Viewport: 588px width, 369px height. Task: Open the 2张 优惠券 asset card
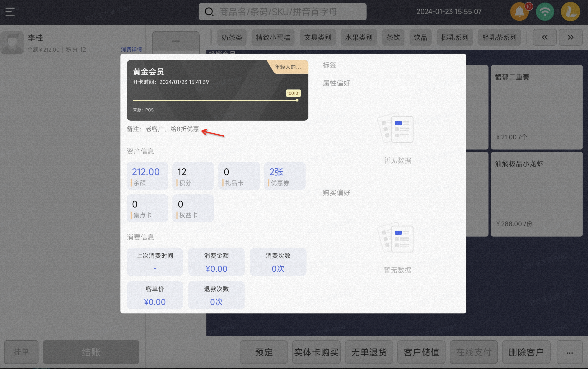[284, 176]
